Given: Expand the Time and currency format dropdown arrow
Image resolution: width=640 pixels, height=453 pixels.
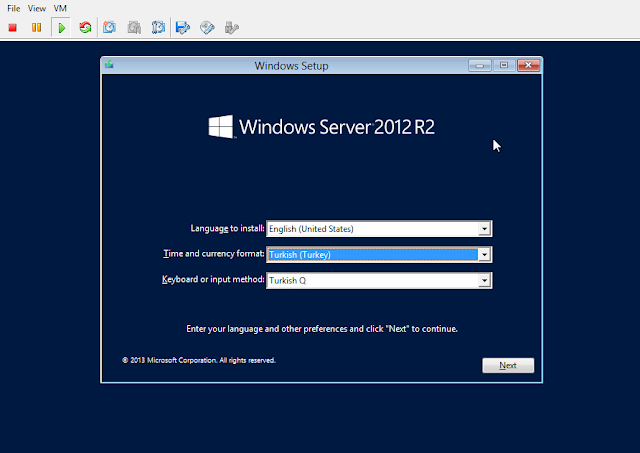Looking at the screenshot, I should click(x=484, y=255).
